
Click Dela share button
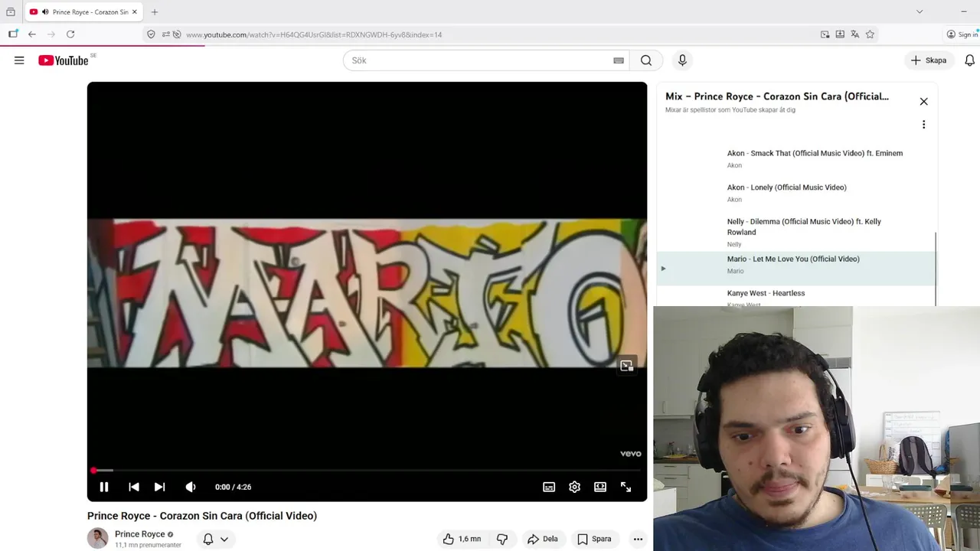[543, 539]
